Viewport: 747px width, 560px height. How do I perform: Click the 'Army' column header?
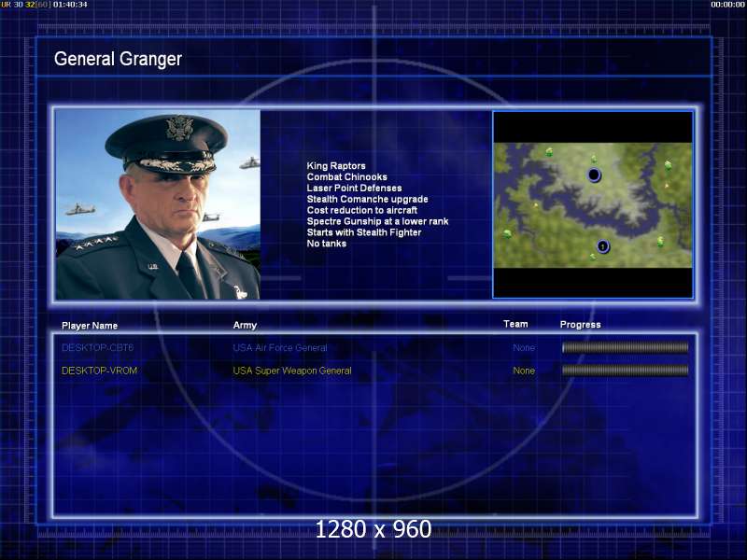pyautogui.click(x=245, y=325)
